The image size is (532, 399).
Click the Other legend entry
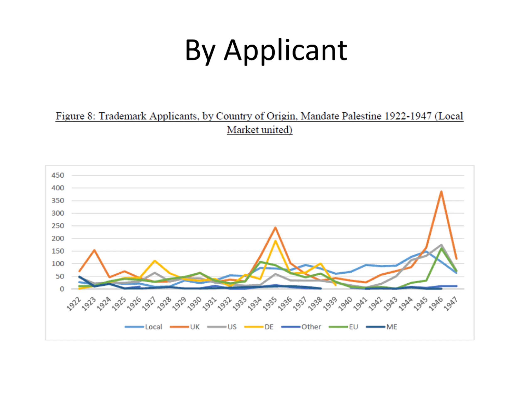(x=301, y=327)
